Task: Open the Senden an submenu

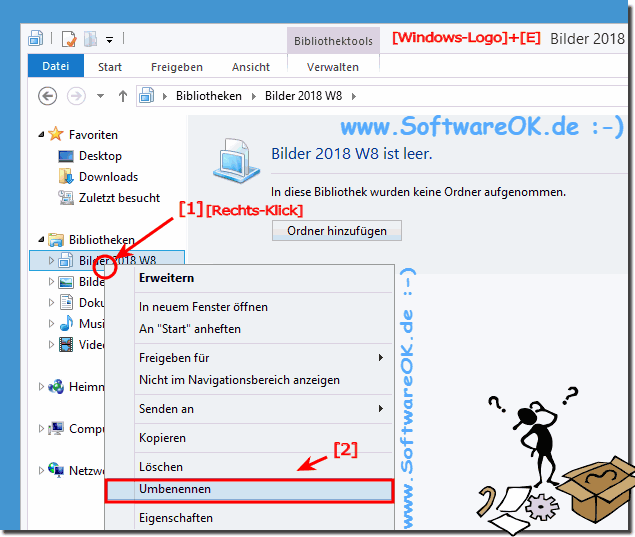Action: coord(249,409)
